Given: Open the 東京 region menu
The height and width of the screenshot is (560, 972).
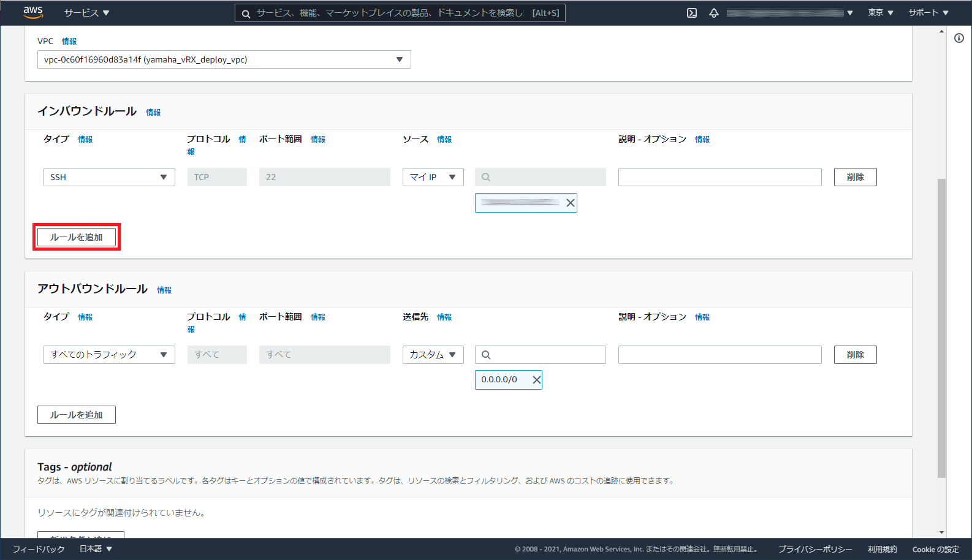Looking at the screenshot, I should click(x=880, y=13).
